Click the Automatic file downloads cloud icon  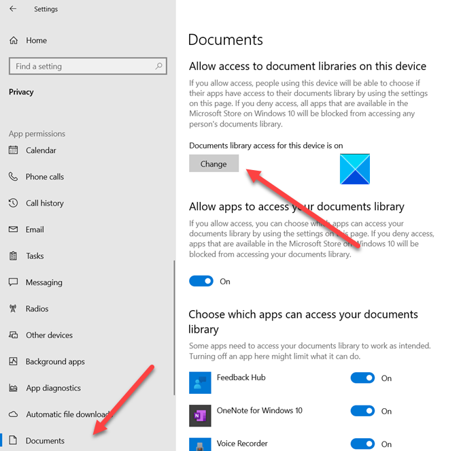[x=13, y=414]
